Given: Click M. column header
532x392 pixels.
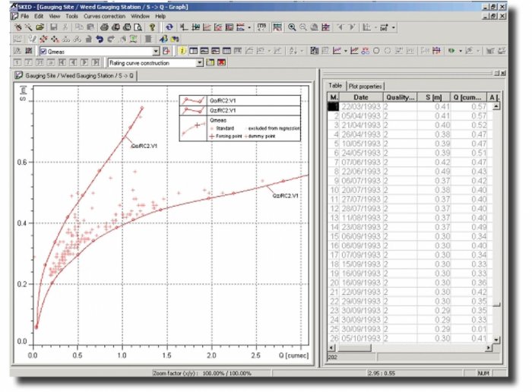Looking at the screenshot, I should click(334, 97).
